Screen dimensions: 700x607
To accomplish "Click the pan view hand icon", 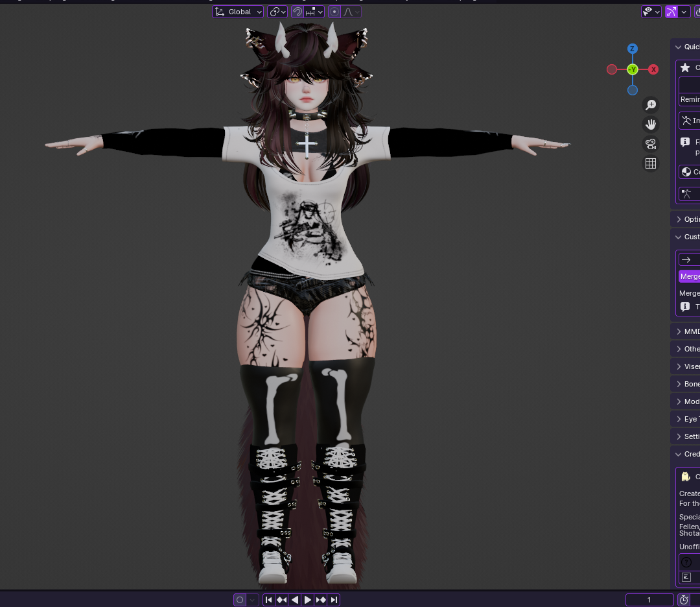I will (x=651, y=124).
